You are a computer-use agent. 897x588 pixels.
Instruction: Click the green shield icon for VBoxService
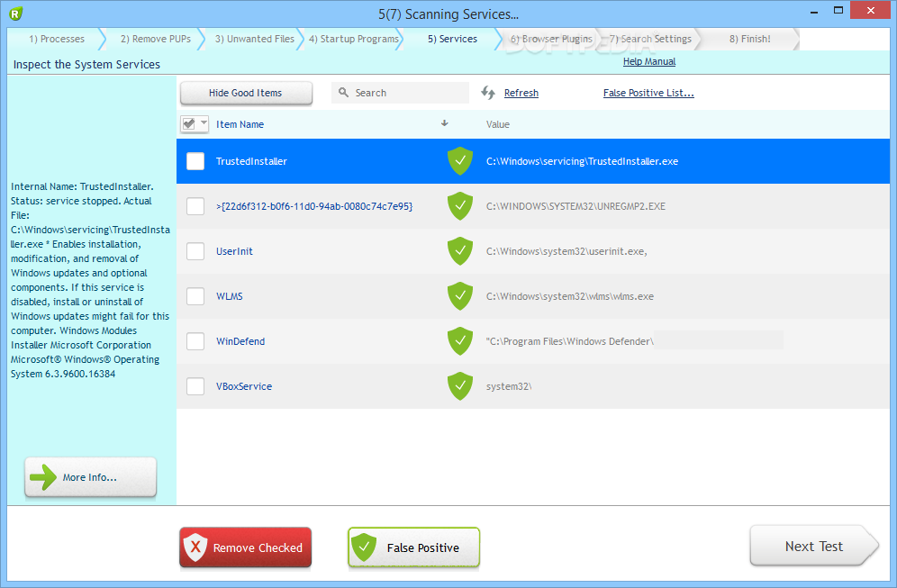460,386
